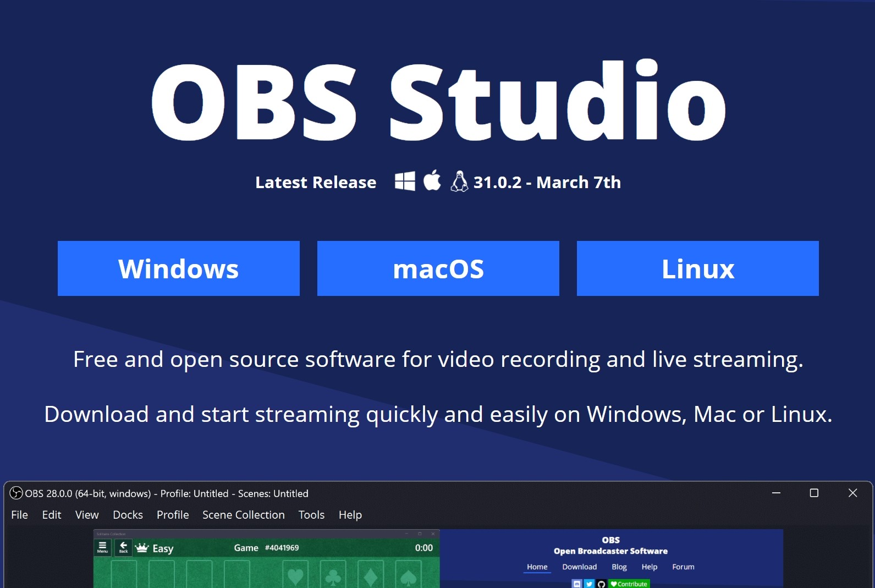Open the File menu in OBS

click(x=19, y=515)
